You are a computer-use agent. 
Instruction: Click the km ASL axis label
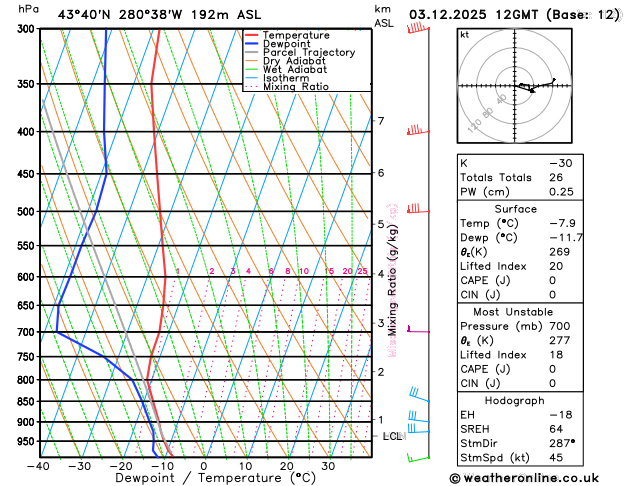point(383,16)
